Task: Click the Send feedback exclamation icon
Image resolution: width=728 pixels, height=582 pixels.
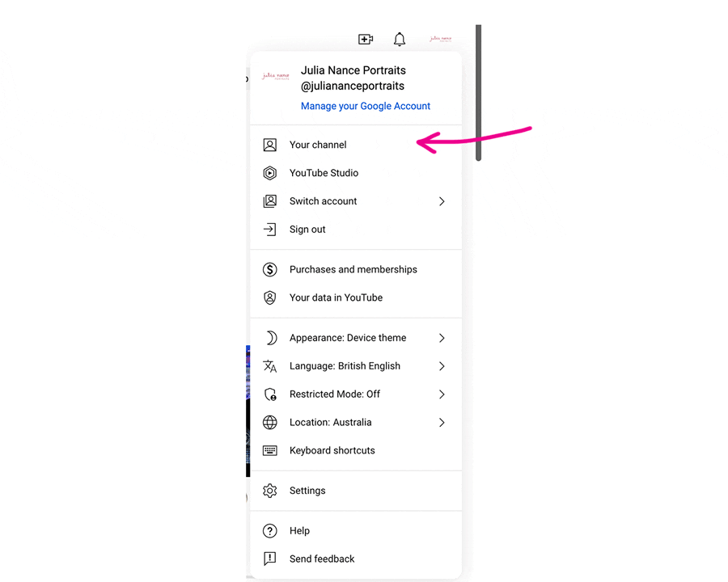Action: click(x=269, y=559)
